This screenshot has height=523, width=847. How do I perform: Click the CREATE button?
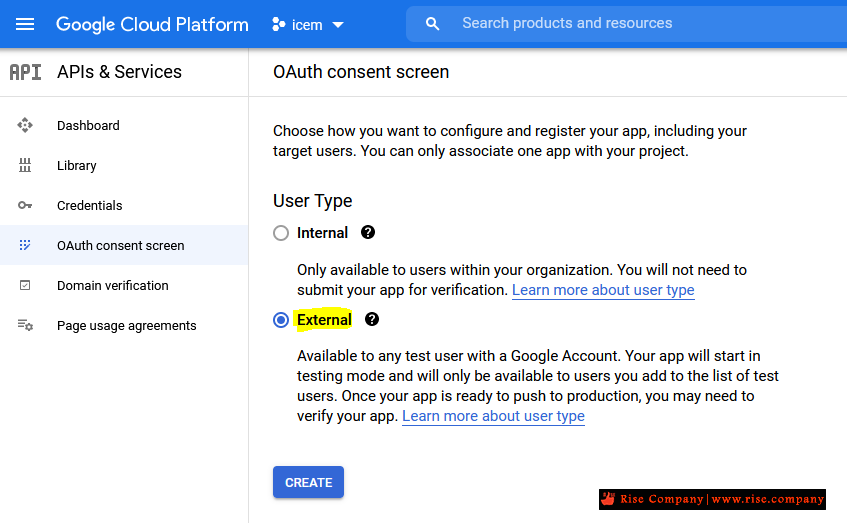(308, 482)
